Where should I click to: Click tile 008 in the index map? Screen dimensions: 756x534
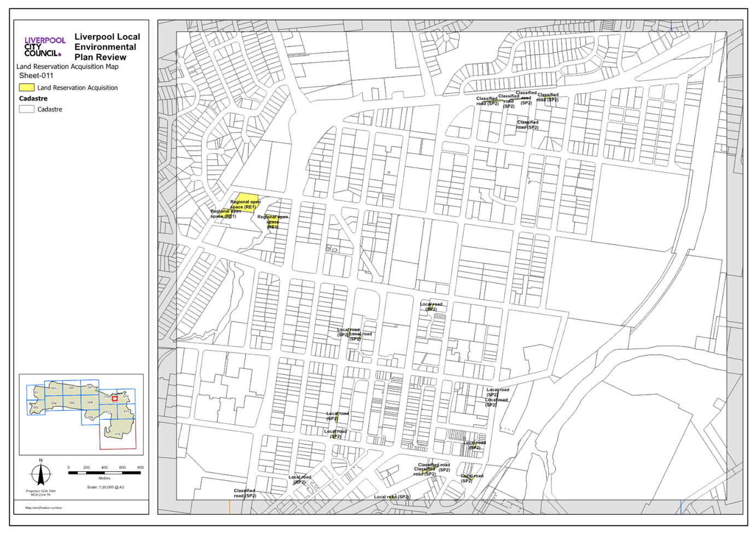click(x=90, y=402)
